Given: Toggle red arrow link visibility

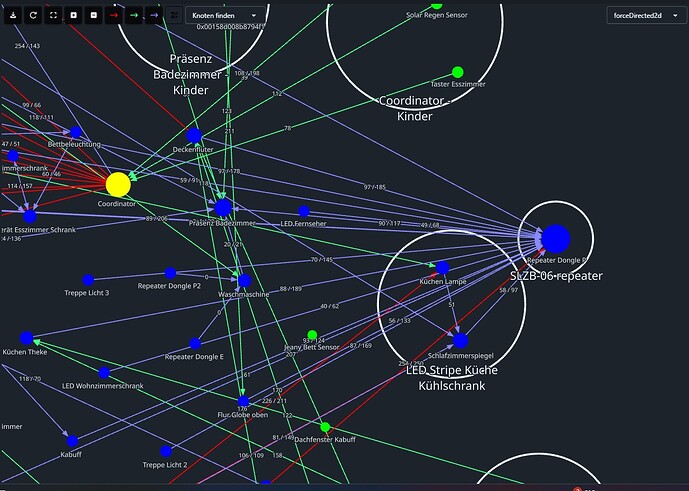Looking at the screenshot, I should click(112, 16).
